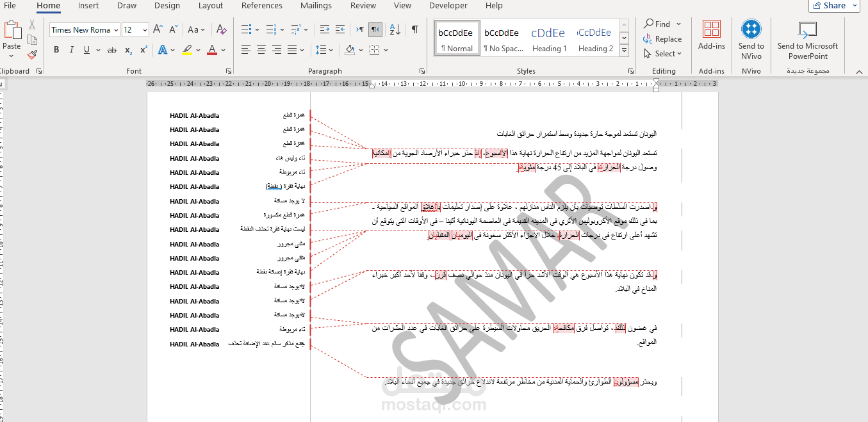
Task: Open the Styles dialog launcher
Action: 630,71
